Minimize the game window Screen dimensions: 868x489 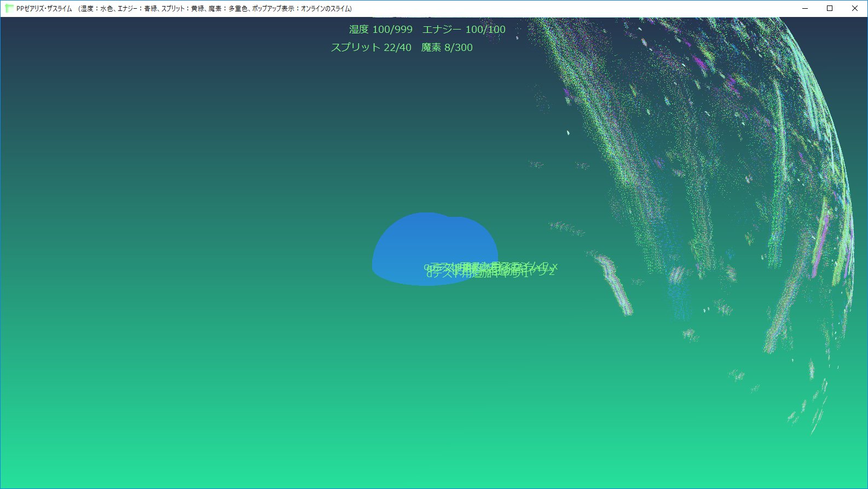point(805,9)
